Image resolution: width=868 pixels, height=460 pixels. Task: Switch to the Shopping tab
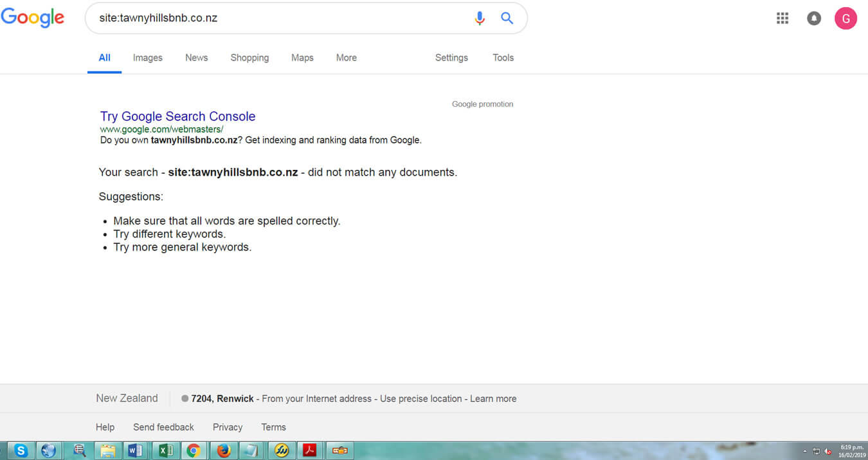click(250, 58)
